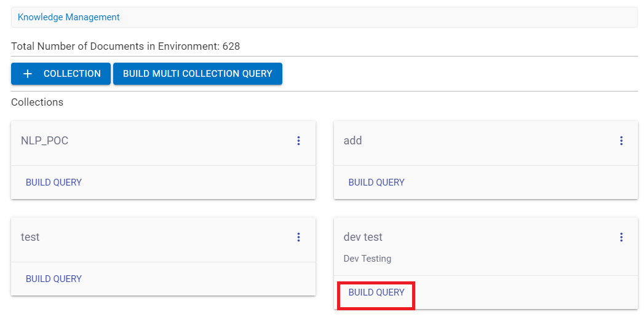This screenshot has width=644, height=325.
Task: Open Build Query for the dev test collection
Action: coord(376,292)
